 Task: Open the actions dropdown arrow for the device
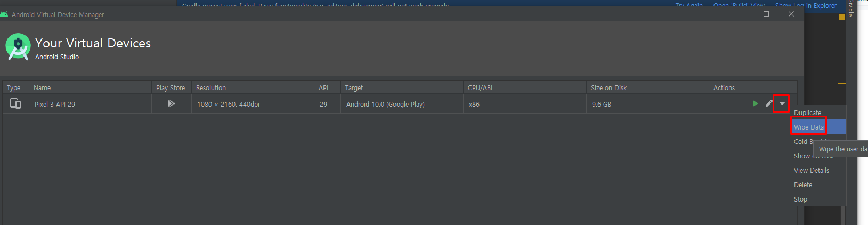(782, 103)
